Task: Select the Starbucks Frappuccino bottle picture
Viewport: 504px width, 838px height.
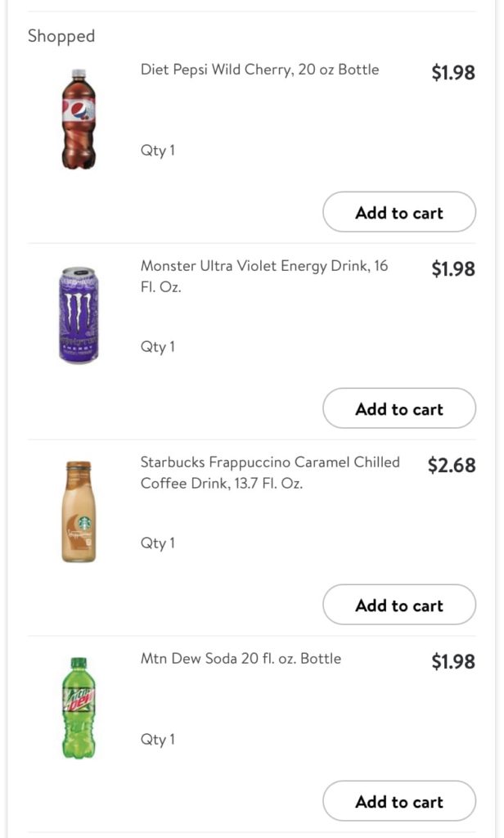Action: coord(79,511)
